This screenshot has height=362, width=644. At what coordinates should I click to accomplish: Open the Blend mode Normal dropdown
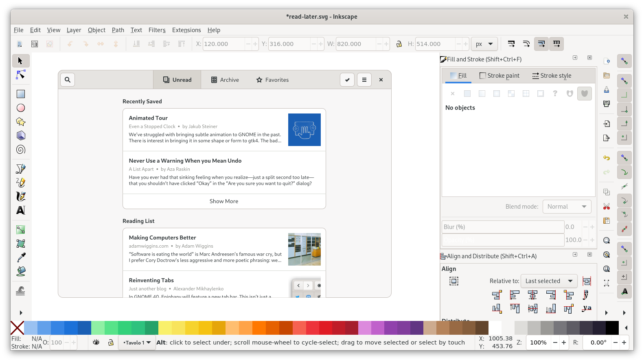[x=567, y=207]
